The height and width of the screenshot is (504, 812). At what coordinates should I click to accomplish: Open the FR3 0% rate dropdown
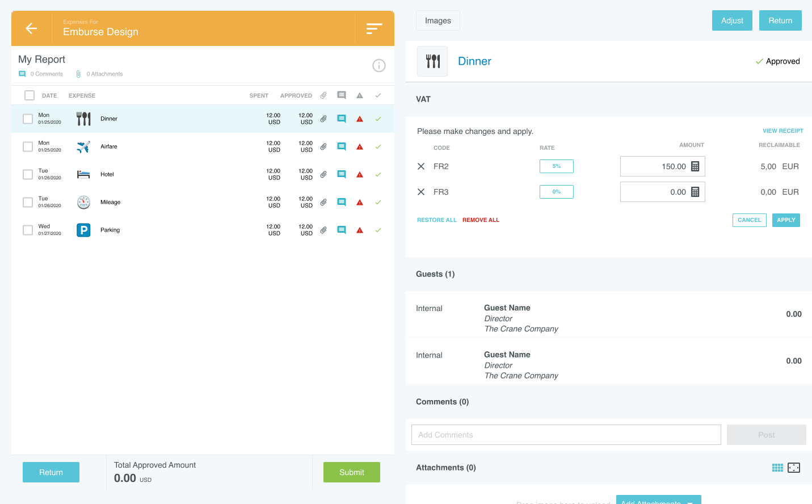(x=556, y=192)
